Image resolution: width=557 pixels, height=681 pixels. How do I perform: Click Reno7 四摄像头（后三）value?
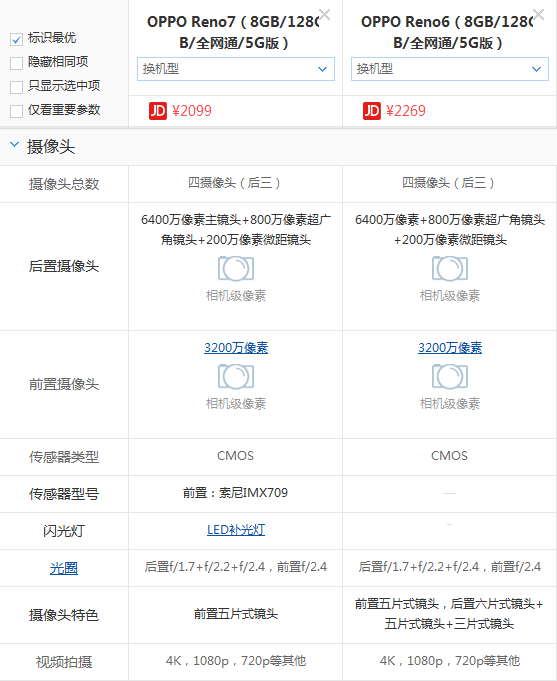click(235, 182)
